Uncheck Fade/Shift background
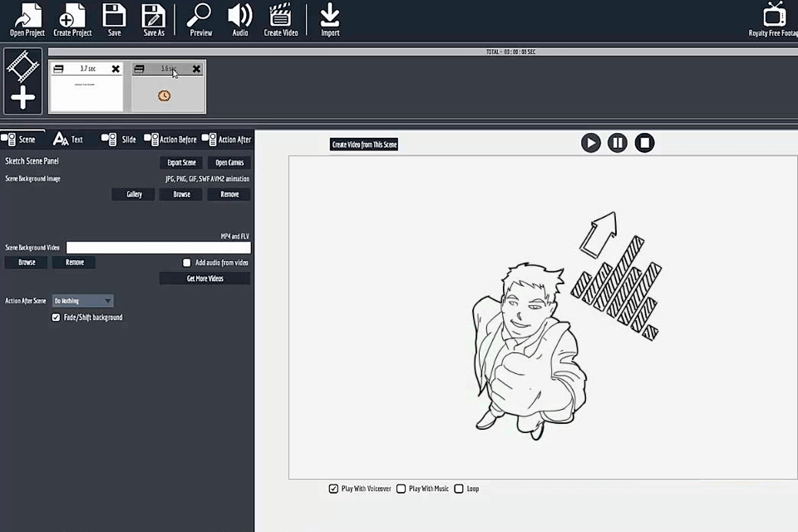798x532 pixels. [56, 317]
